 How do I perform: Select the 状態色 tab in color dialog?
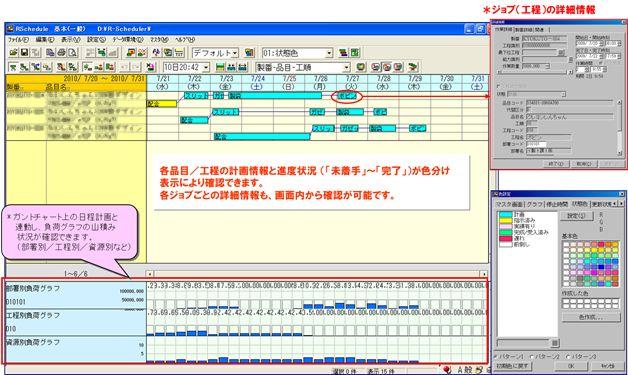coord(580,204)
